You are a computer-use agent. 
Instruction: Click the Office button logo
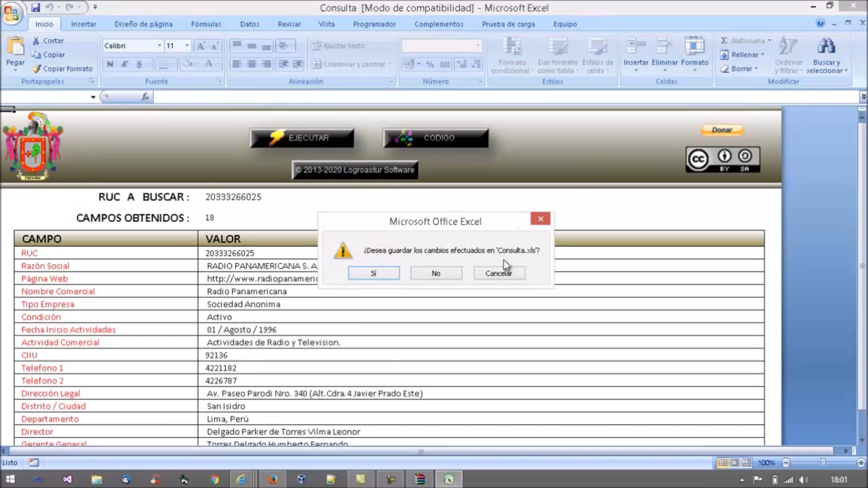pos(12,14)
